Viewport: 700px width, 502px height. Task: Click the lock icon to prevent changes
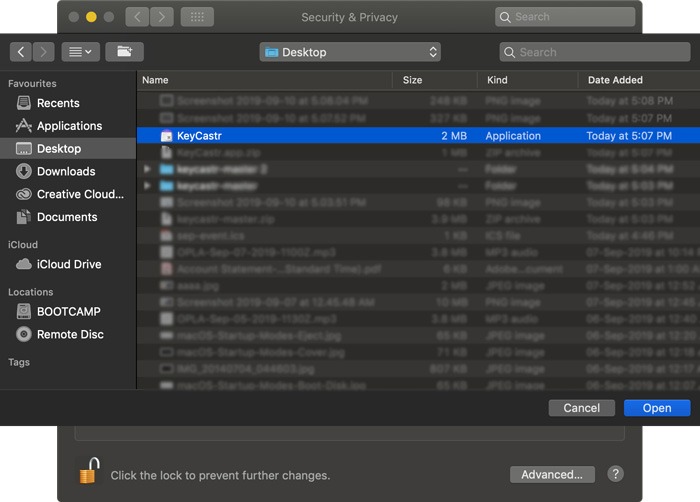click(x=89, y=471)
